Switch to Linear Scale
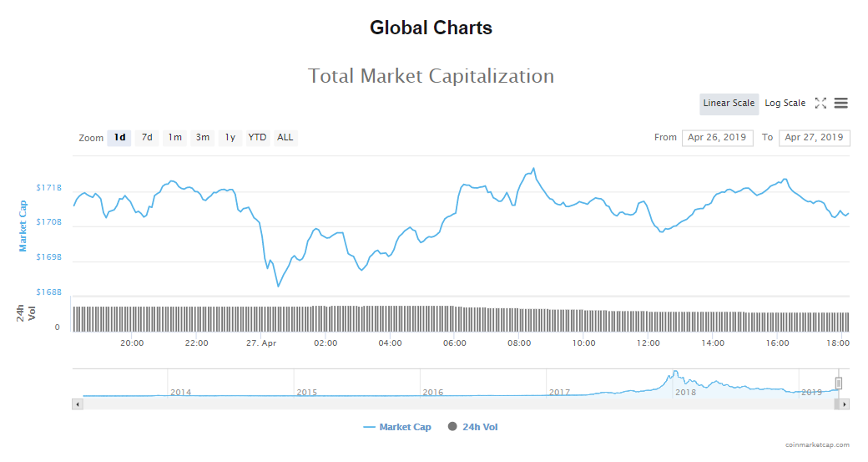The image size is (868, 462). pyautogui.click(x=729, y=104)
